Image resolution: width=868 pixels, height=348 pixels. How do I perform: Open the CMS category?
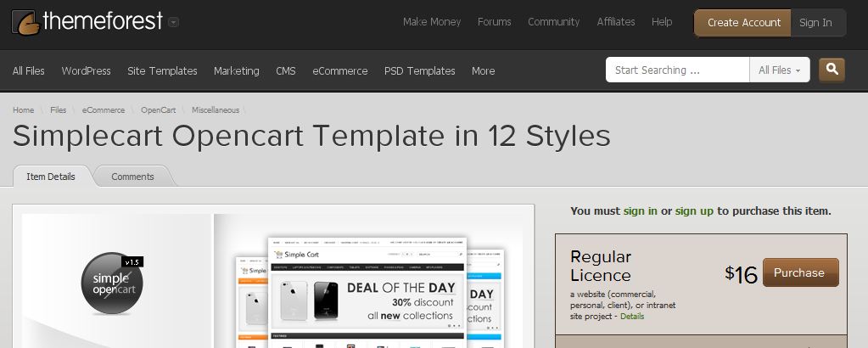(286, 71)
